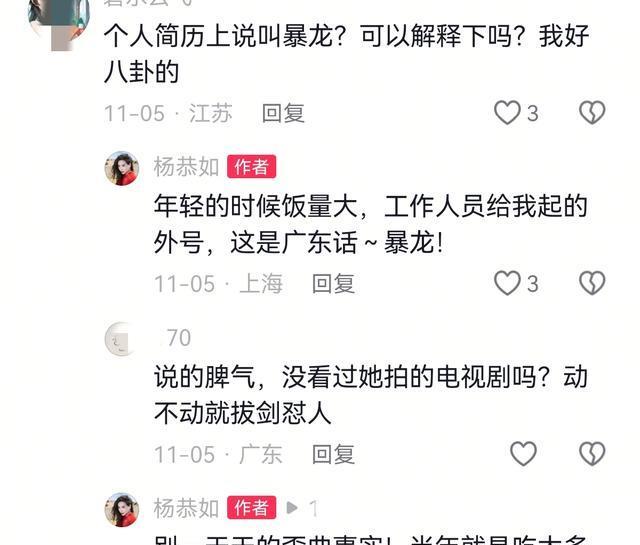Open 杨恭如 username in first reply
Viewport: 640px width, 545px height.
click(x=187, y=167)
